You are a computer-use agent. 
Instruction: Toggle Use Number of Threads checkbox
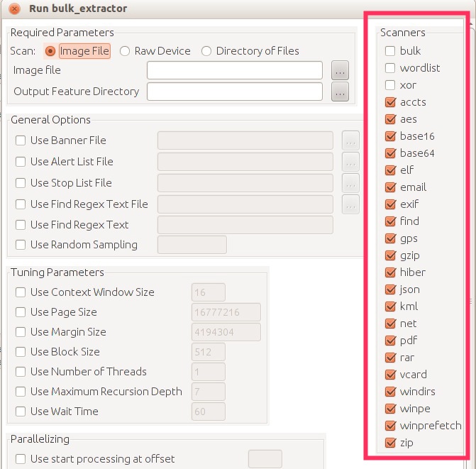[21, 372]
